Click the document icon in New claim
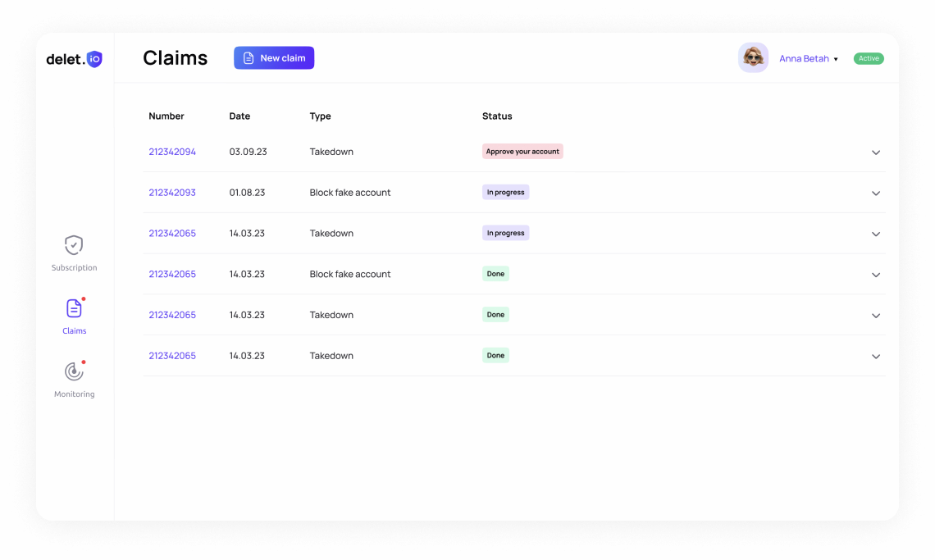This screenshot has height=560, width=935. click(x=249, y=58)
